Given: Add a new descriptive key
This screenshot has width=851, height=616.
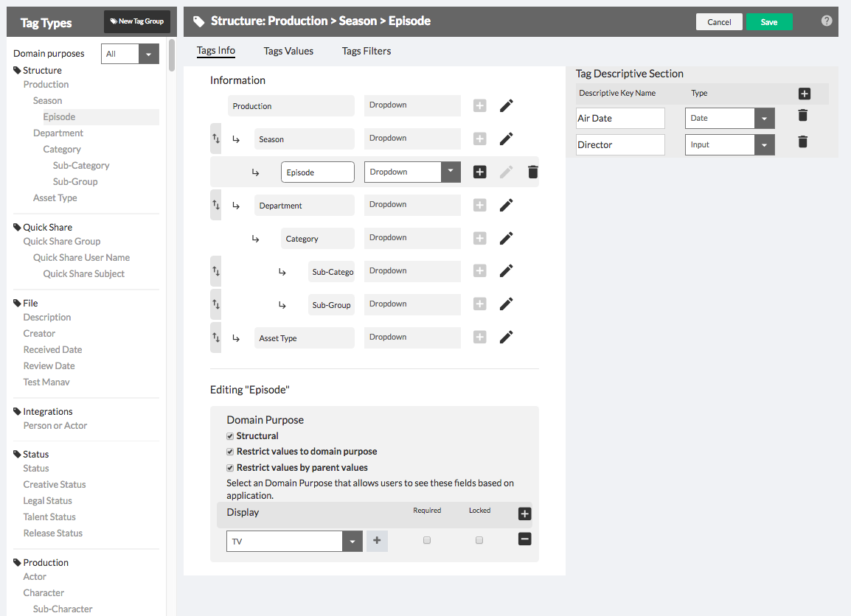Looking at the screenshot, I should 804,94.
